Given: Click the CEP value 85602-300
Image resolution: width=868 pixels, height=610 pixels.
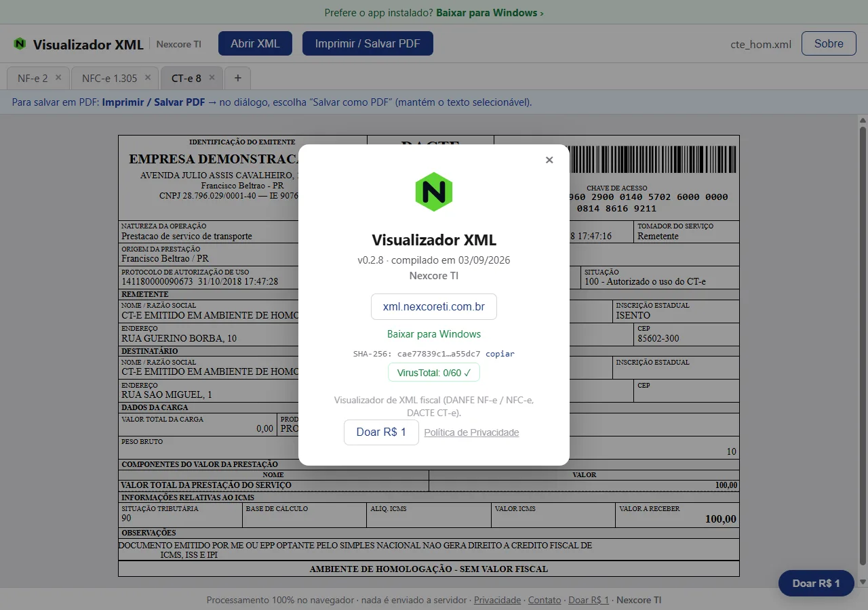Looking at the screenshot, I should pos(658,338).
